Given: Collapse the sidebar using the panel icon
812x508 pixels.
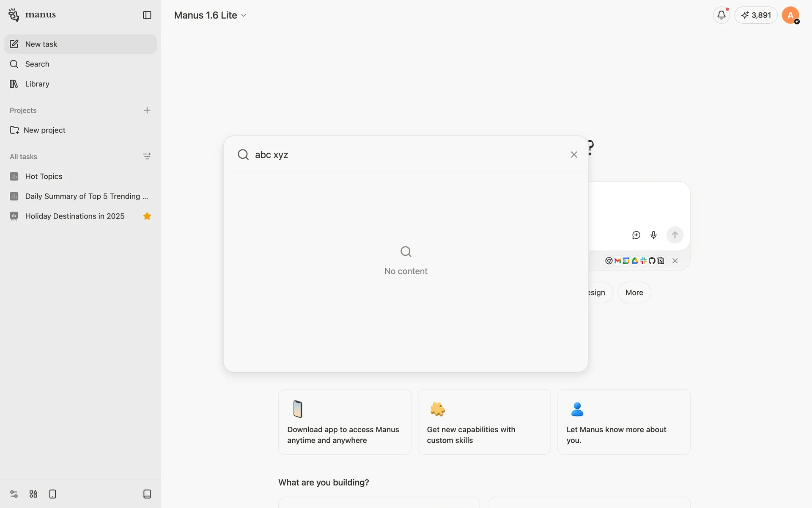Looking at the screenshot, I should pos(147,15).
